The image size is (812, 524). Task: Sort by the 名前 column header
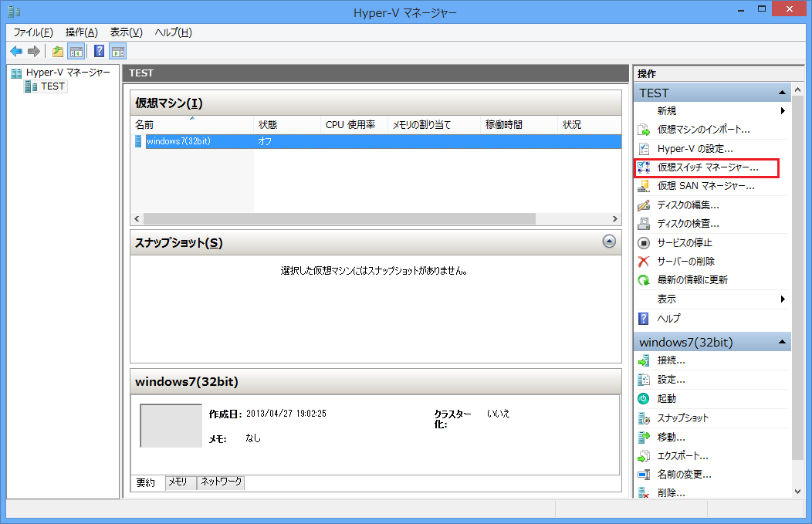[191, 125]
